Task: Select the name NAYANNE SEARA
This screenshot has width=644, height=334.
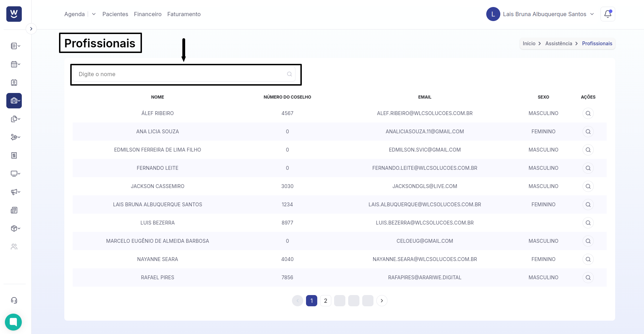Action: pyautogui.click(x=157, y=259)
